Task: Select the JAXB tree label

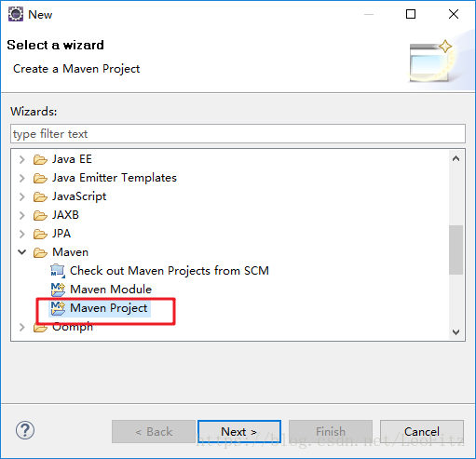Action: click(x=65, y=215)
